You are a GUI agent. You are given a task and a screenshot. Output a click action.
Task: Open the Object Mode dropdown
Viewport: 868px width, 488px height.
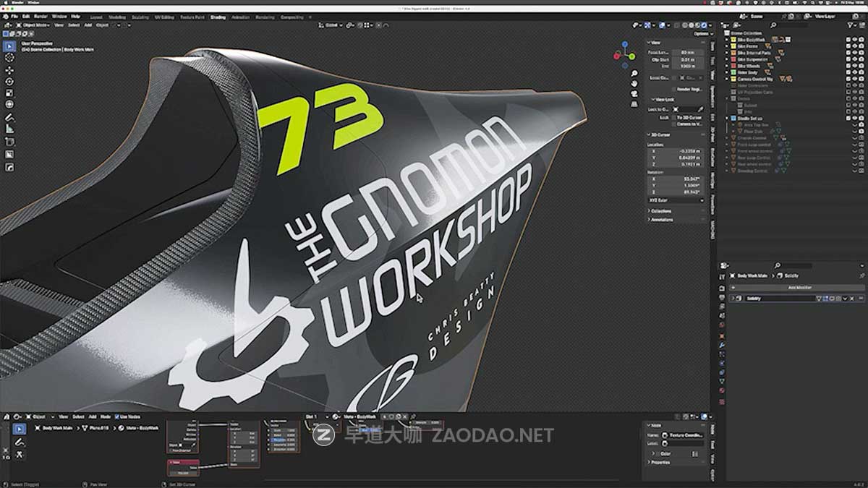click(x=33, y=24)
